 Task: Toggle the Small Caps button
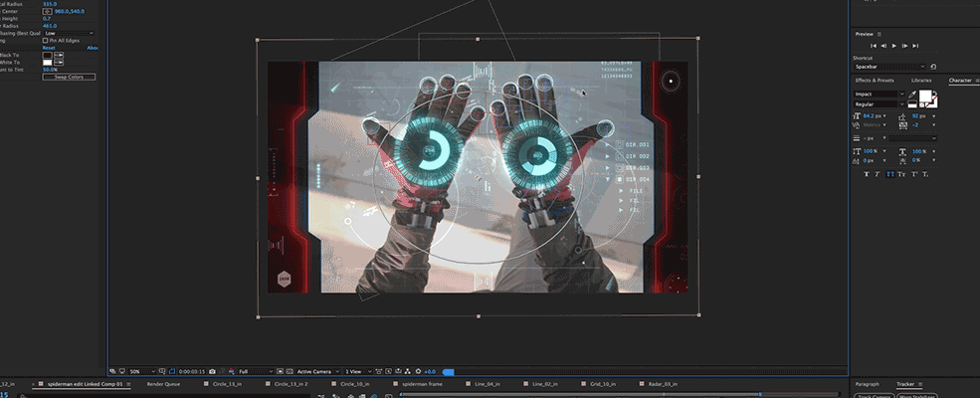coord(901,174)
